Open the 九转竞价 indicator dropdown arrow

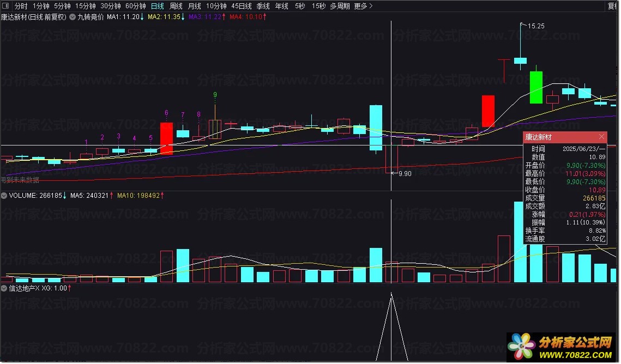point(73,17)
